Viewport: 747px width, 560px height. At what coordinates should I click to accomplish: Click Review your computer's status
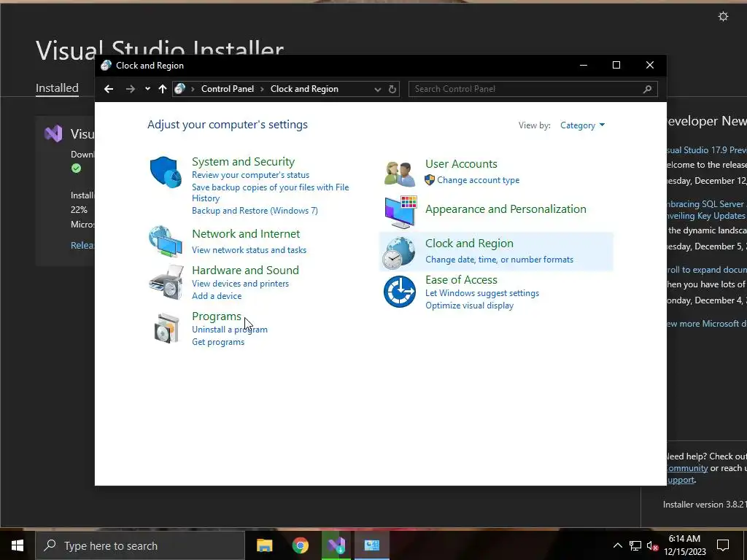tap(251, 175)
